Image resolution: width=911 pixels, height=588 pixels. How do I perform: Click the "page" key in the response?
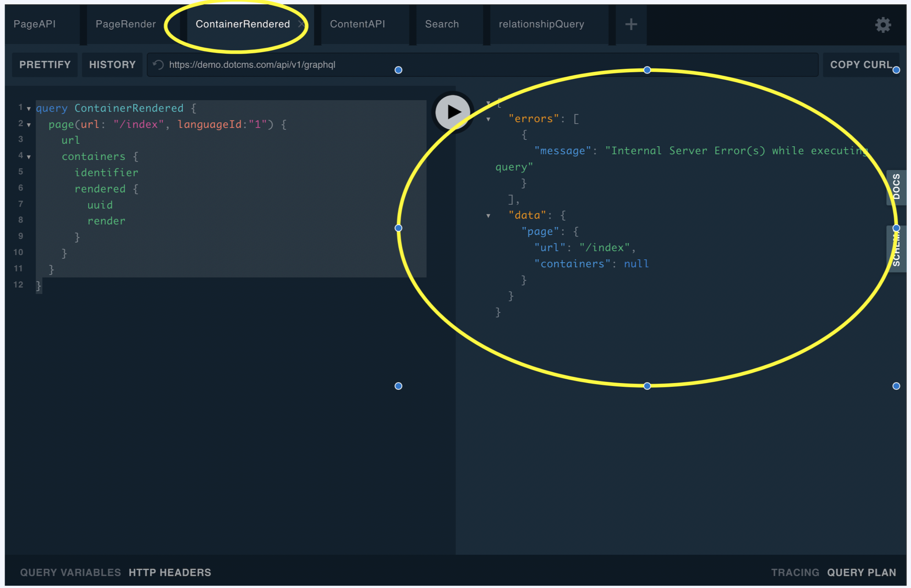point(540,232)
